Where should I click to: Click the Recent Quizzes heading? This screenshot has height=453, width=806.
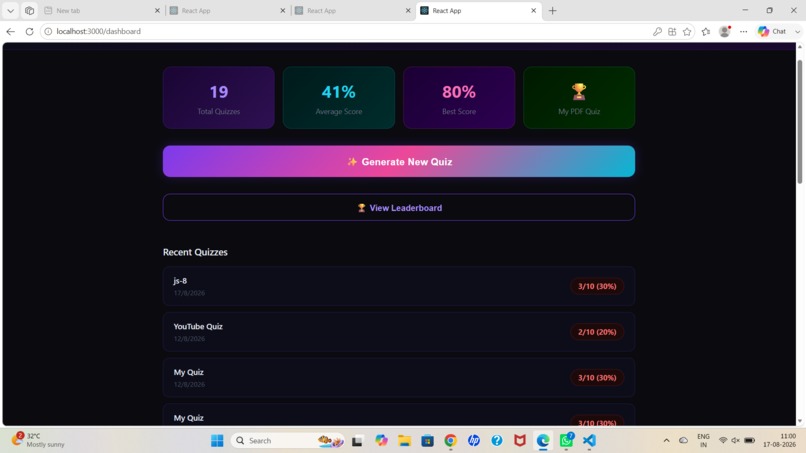(195, 252)
